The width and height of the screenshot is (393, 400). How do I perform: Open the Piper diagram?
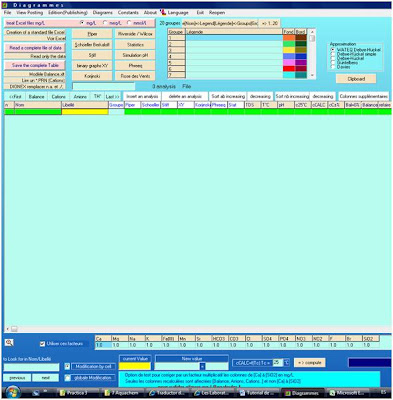pos(92,34)
